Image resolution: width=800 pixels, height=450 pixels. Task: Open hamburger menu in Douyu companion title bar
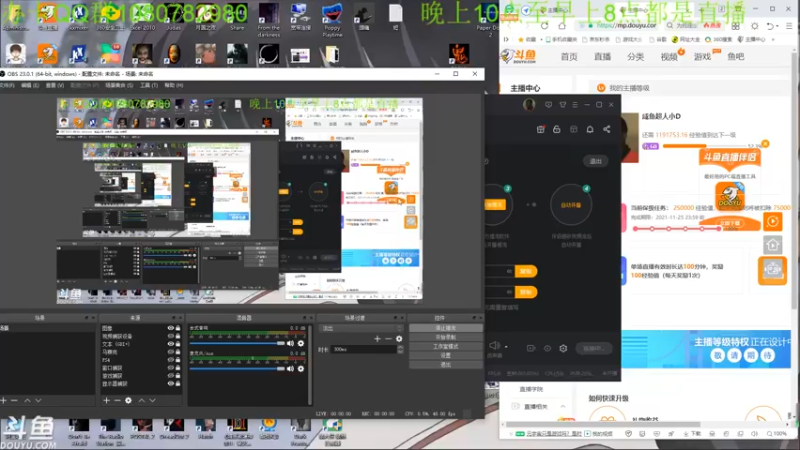[x=575, y=105]
